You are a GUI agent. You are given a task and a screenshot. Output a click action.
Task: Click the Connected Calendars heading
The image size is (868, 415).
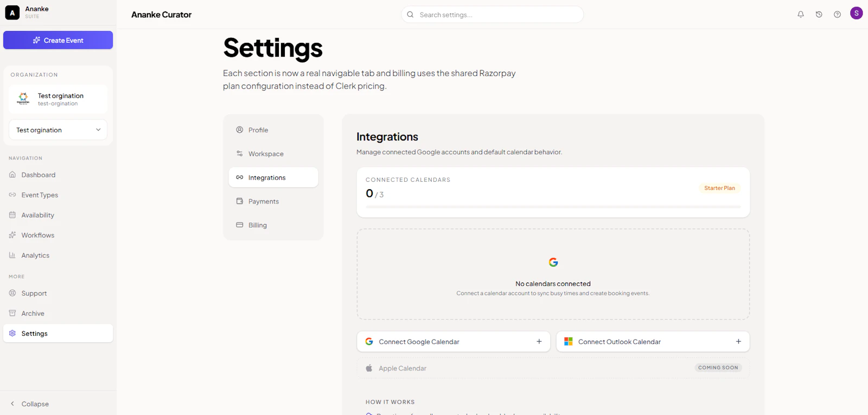[x=408, y=180]
